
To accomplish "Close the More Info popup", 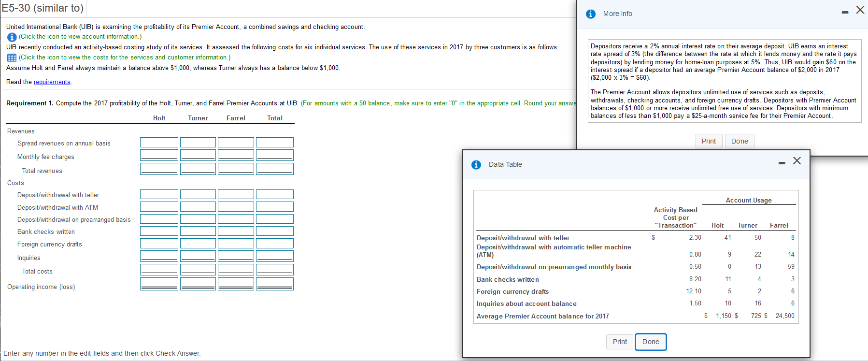I will [860, 10].
